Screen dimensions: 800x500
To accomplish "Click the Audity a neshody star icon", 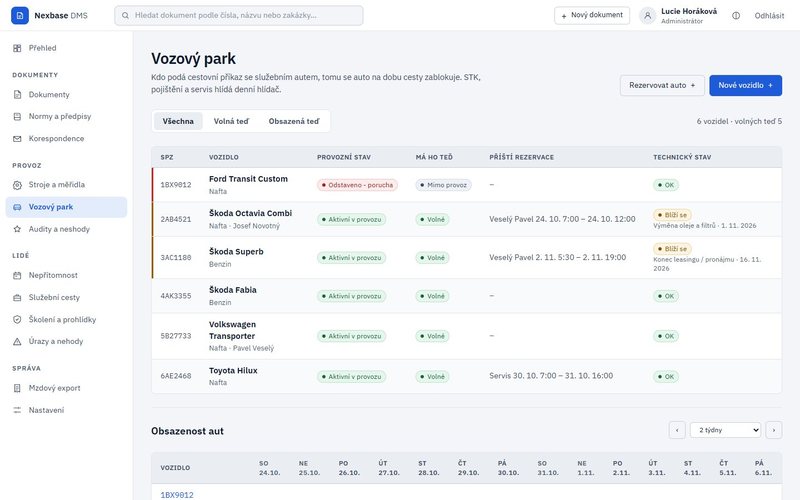I will pos(17,229).
